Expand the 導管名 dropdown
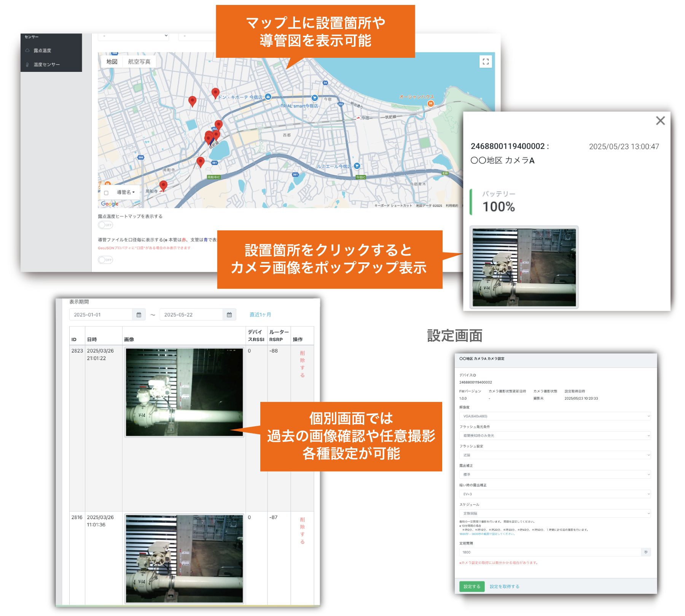This screenshot has height=616, width=685. tap(126, 192)
